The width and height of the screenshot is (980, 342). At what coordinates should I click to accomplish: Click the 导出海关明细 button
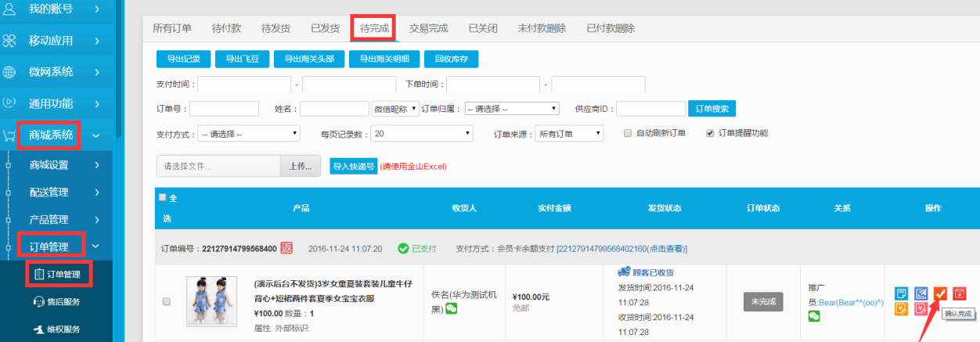[384, 59]
